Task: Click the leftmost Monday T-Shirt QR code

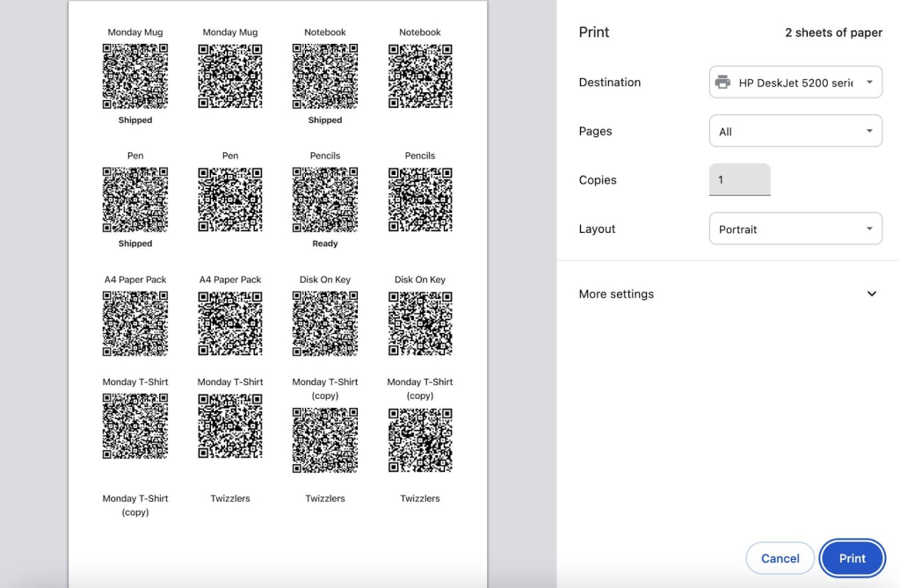Action: 135,426
